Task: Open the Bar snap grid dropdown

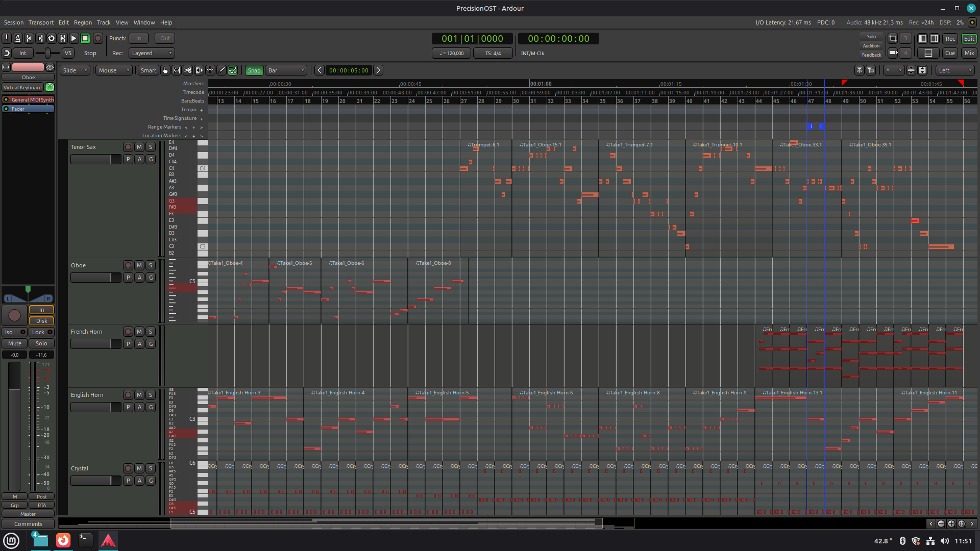Action: click(286, 70)
